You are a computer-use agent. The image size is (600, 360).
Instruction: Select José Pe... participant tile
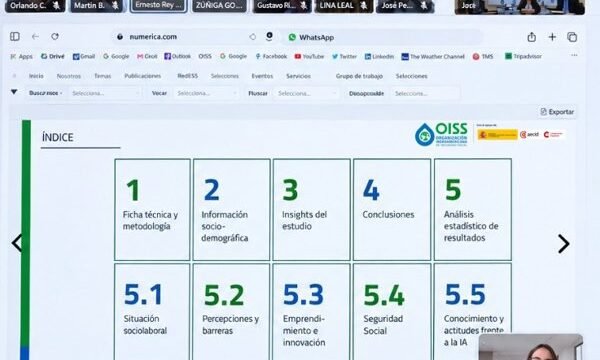pyautogui.click(x=405, y=6)
